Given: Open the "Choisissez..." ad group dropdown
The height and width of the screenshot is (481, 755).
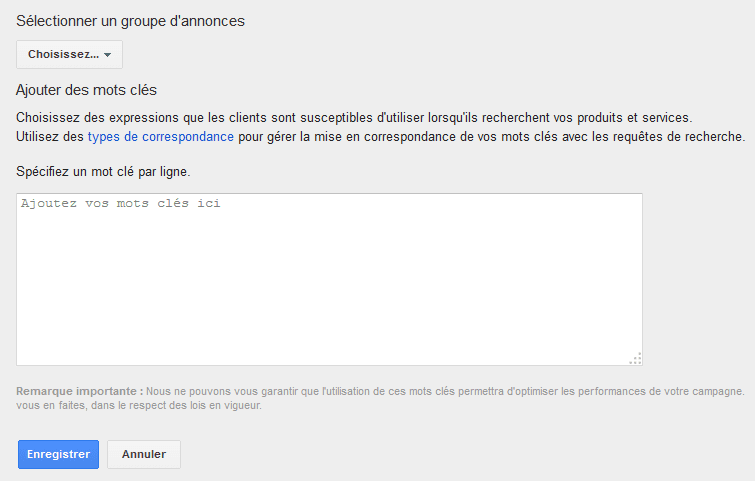Looking at the screenshot, I should pyautogui.click(x=69, y=54).
